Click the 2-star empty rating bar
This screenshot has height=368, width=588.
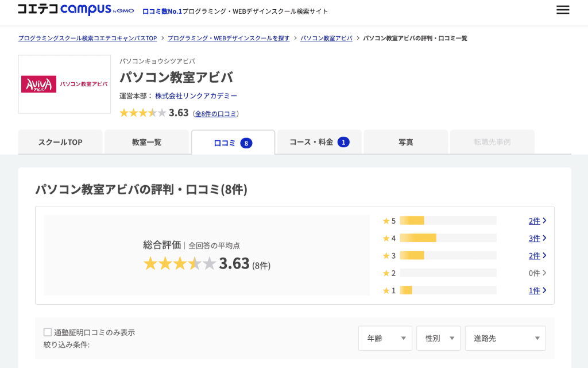tap(448, 273)
